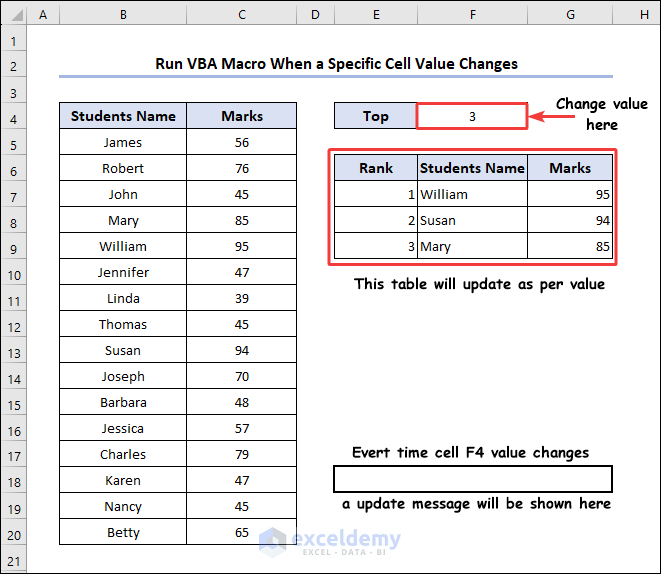
Task: Click Susan in the rank table
Action: (x=472, y=220)
